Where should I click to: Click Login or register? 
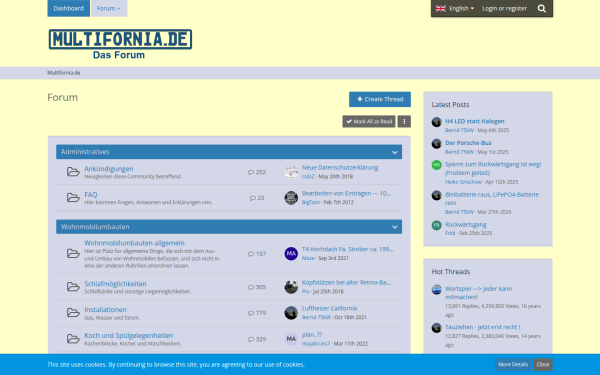click(x=504, y=8)
